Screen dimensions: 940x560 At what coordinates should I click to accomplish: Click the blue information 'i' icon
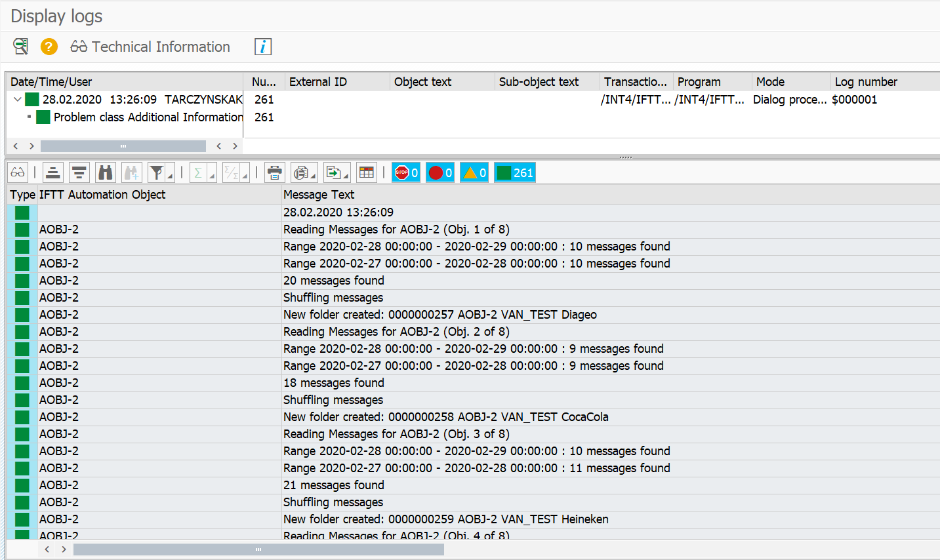tap(263, 47)
